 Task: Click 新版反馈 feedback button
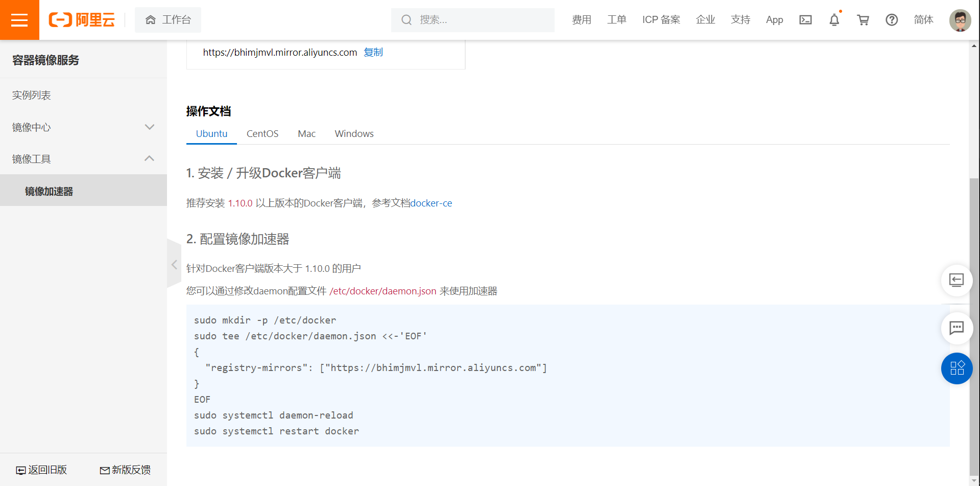pos(125,470)
